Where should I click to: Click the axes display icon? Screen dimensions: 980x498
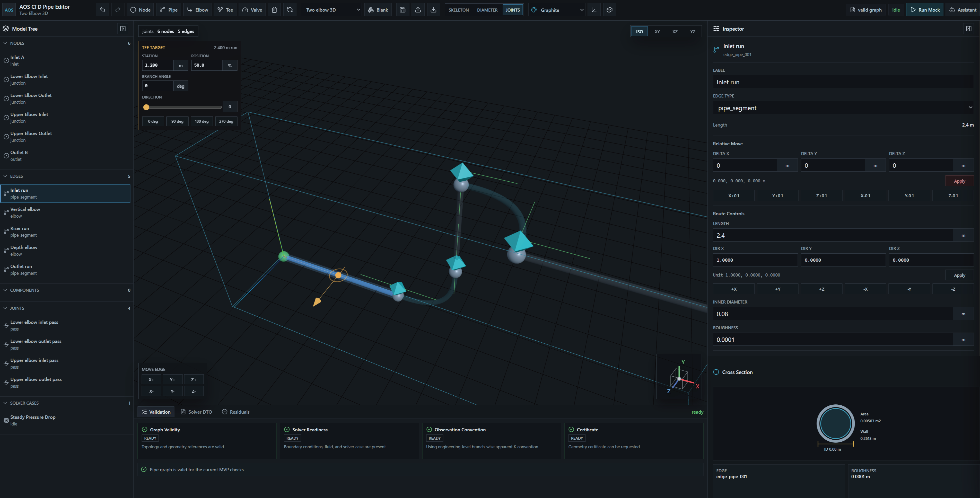tap(594, 10)
